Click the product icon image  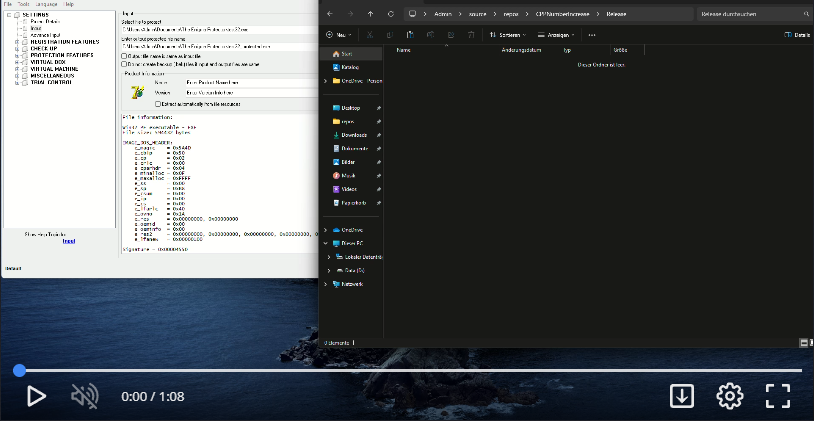(137, 92)
